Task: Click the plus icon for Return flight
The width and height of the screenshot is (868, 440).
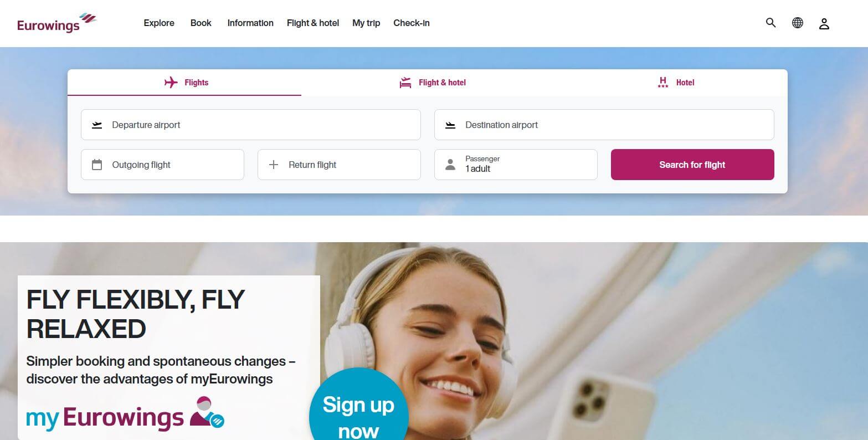Action: point(273,165)
